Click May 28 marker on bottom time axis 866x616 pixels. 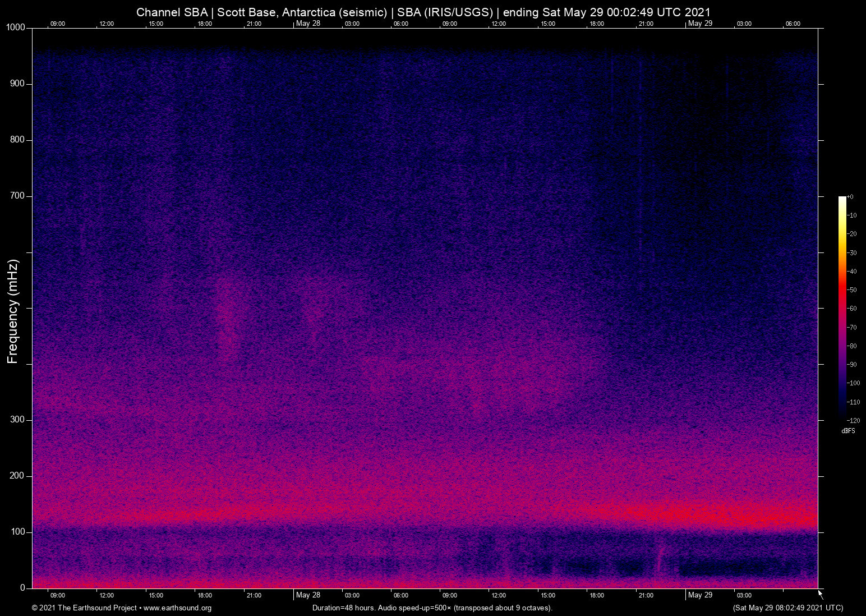pyautogui.click(x=308, y=595)
